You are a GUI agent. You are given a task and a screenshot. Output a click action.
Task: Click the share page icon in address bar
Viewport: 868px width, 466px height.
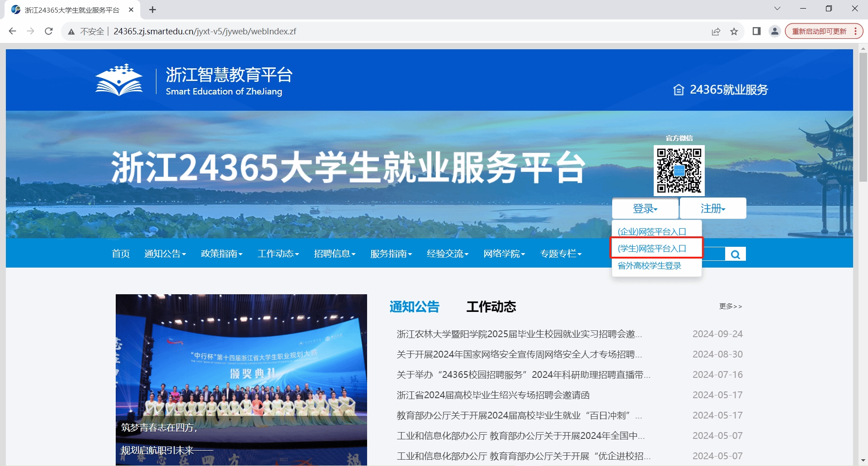(x=716, y=31)
